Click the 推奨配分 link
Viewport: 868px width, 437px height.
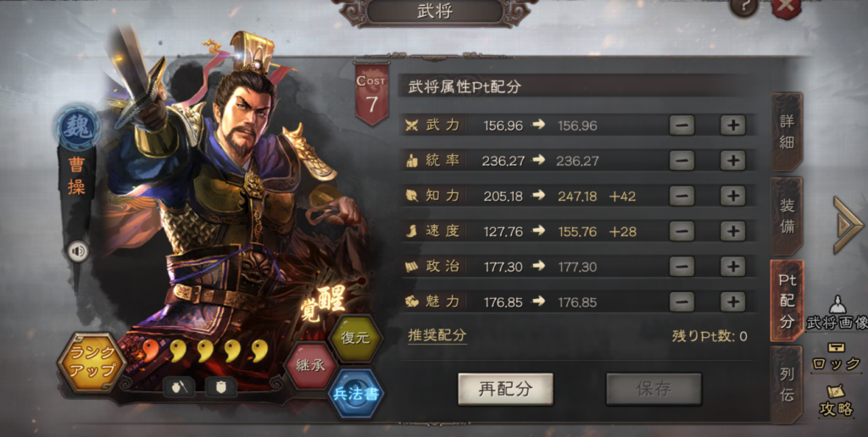coord(437,335)
